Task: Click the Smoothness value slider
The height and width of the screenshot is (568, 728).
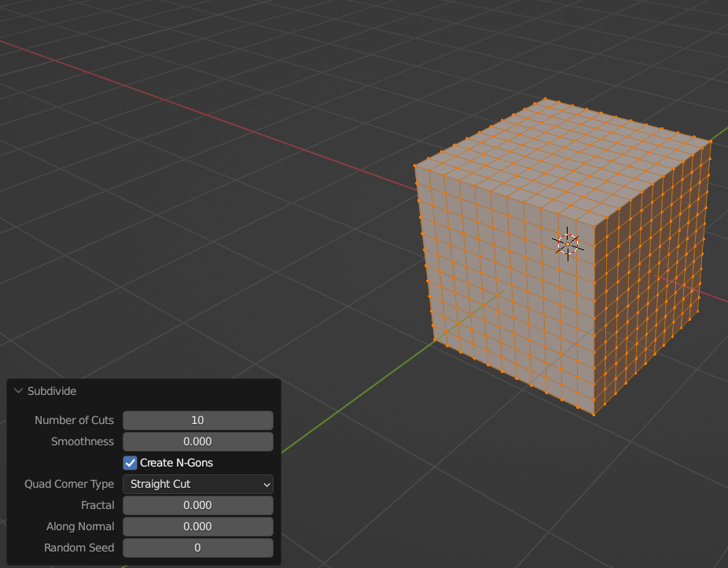Action: (198, 441)
